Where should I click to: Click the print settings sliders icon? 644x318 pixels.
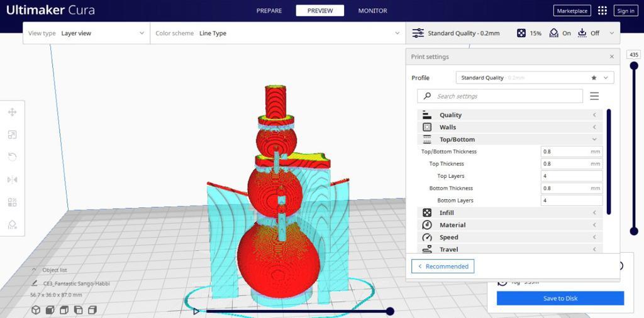coord(418,33)
